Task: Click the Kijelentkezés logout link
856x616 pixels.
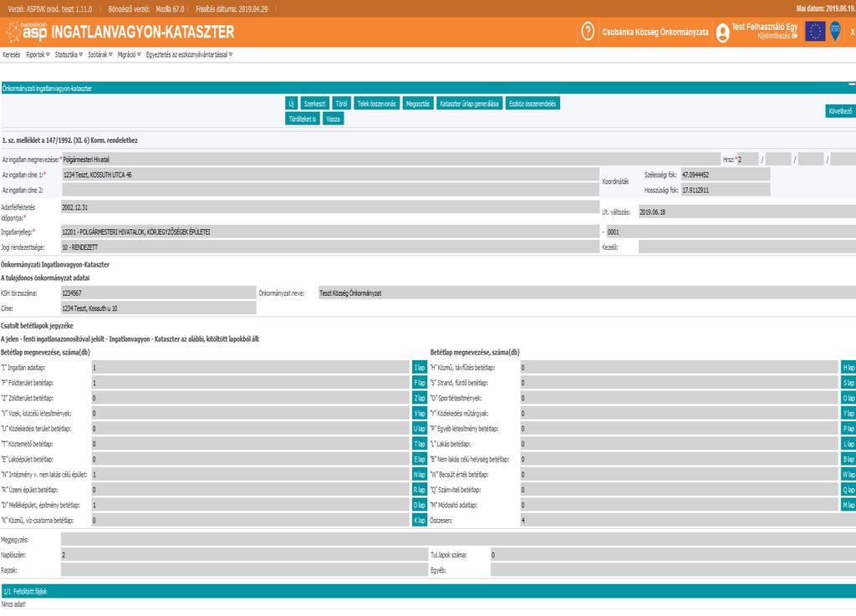Action: point(777,35)
